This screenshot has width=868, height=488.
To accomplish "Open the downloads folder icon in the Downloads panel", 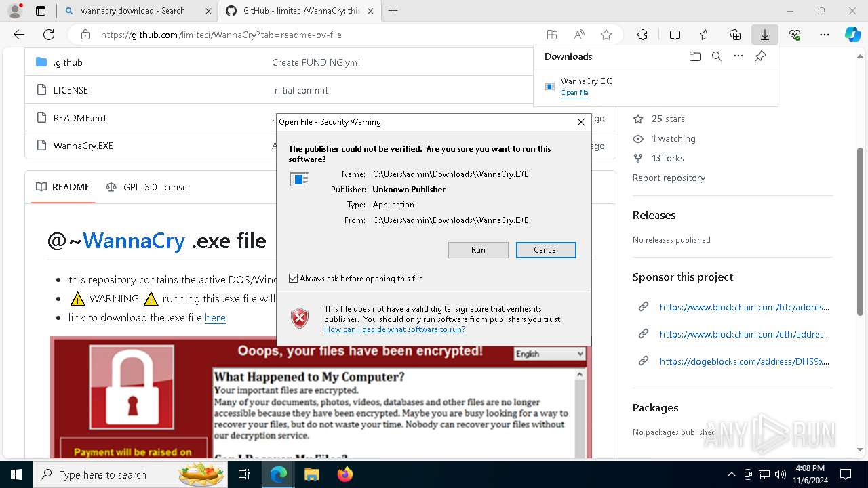I will click(694, 56).
